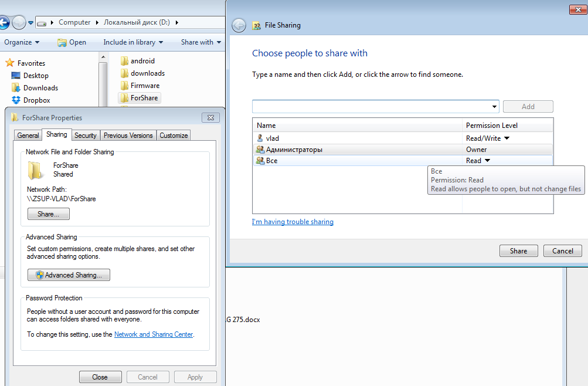Select the Desktop icon in Favorites
This screenshot has width=588, height=386.
coord(16,76)
